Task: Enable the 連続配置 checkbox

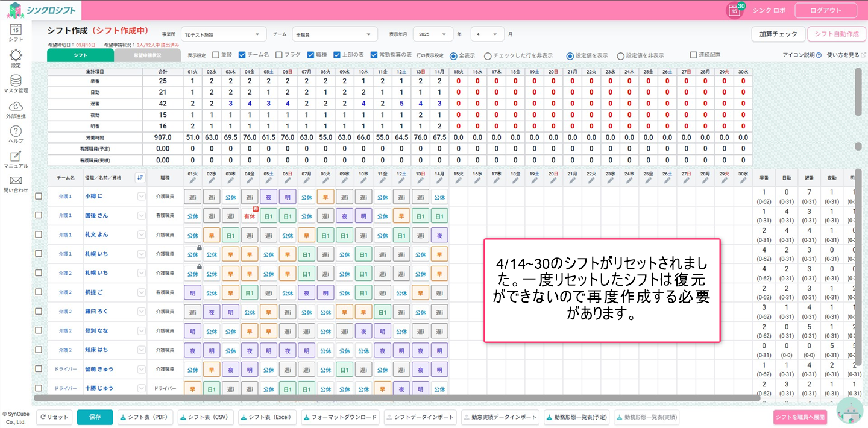Action: 694,55
